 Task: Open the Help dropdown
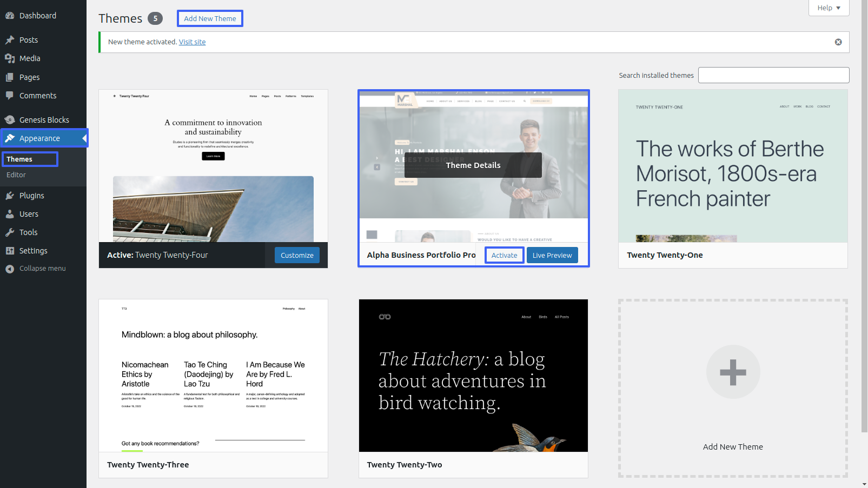(x=829, y=8)
